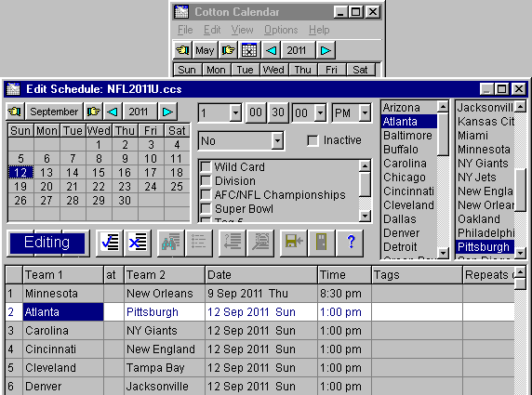Open the hour dropdown showing 1
The height and width of the screenshot is (395, 532).
pos(235,112)
